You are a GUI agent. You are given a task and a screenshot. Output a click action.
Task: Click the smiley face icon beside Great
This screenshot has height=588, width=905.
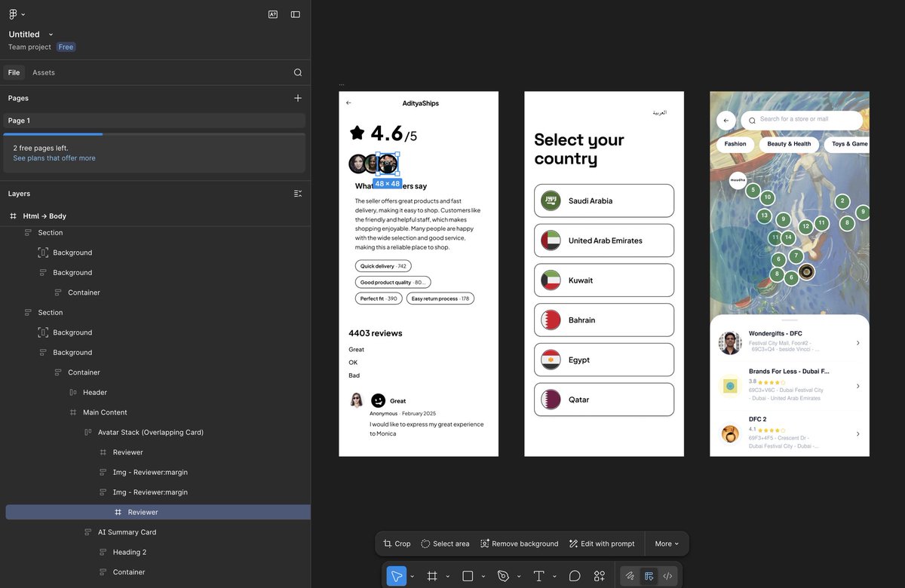379,400
